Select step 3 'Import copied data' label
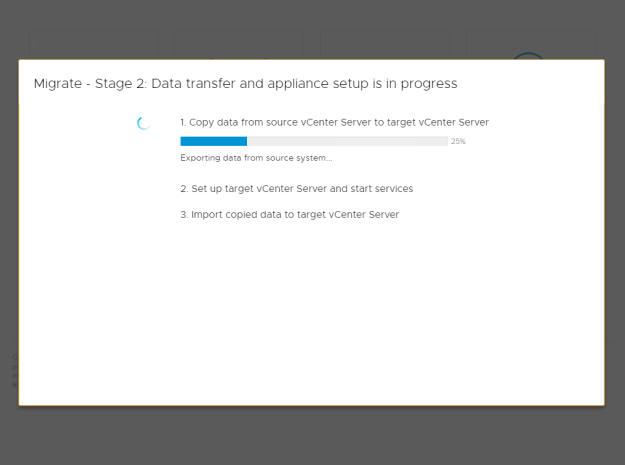This screenshot has height=465, width=625. 289,214
